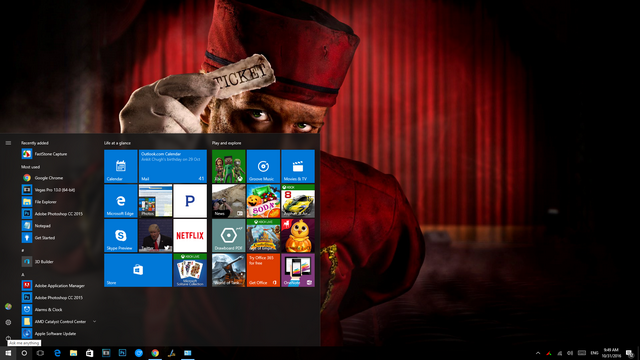
Task: Open Notepad from the list
Action: (59, 226)
